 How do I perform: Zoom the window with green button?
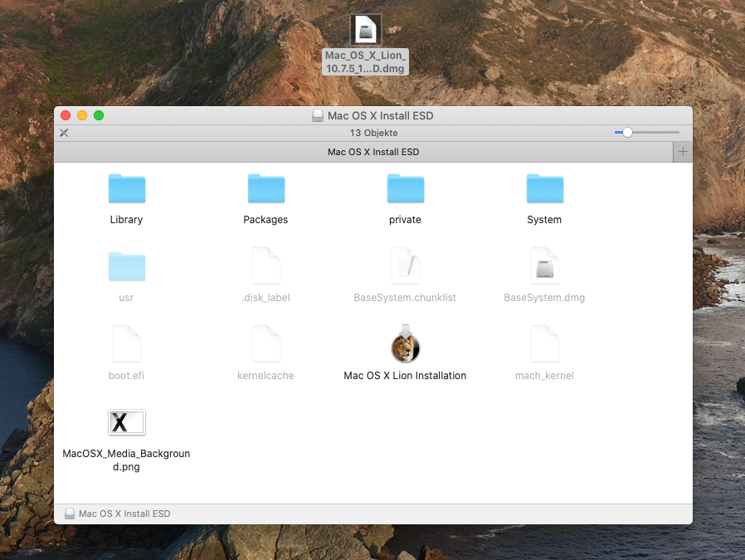(x=99, y=115)
